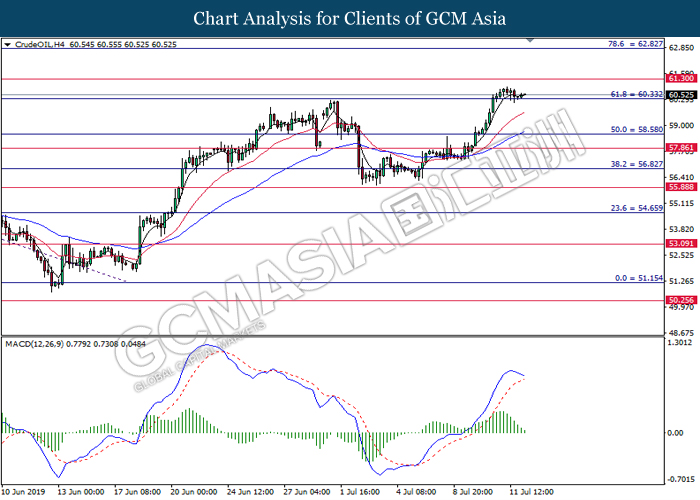700x500 pixels.
Task: Click the 0.0 = 51.154 Fibonacci label
Action: [x=639, y=278]
